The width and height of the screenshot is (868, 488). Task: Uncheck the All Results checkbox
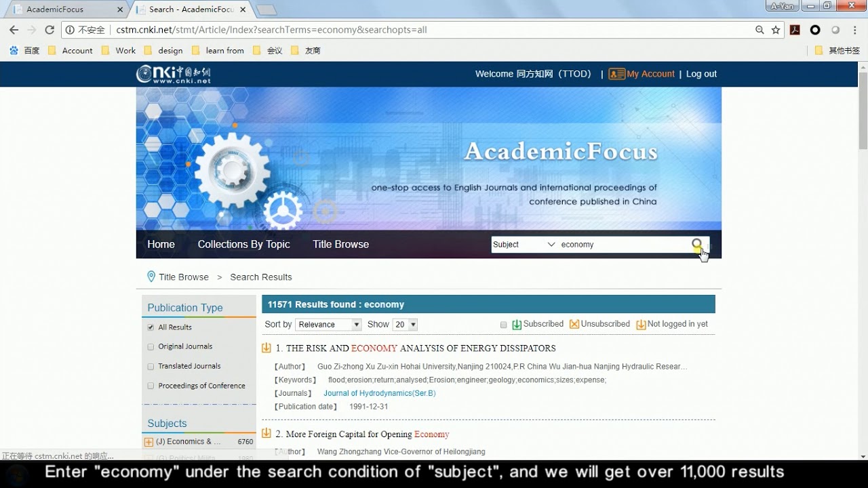pyautogui.click(x=151, y=327)
